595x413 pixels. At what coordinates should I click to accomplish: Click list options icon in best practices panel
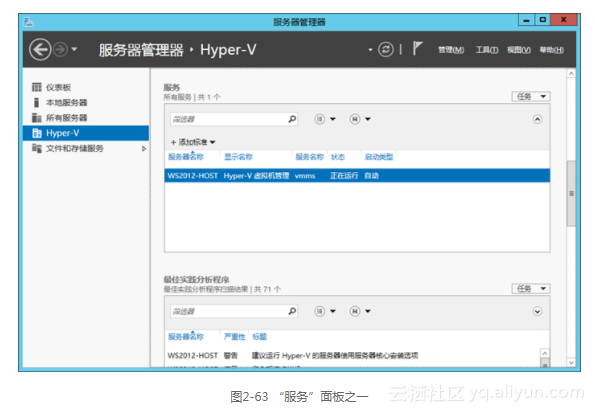pyautogui.click(x=320, y=311)
